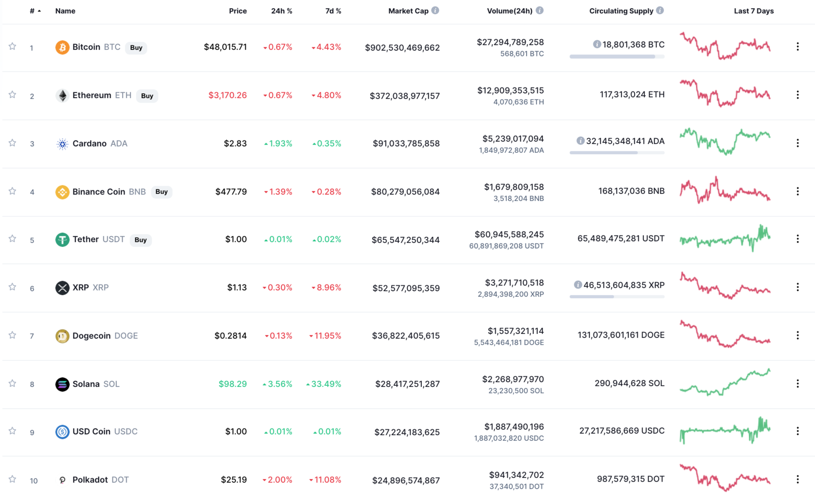Click the info icon beside Circulating Supply
The image size is (815, 504).
tap(660, 11)
